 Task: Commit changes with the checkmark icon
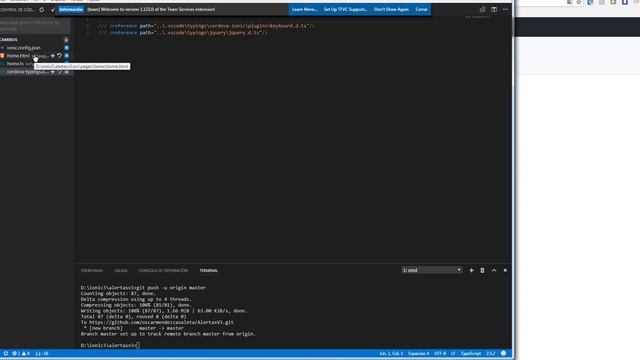pos(53,9)
